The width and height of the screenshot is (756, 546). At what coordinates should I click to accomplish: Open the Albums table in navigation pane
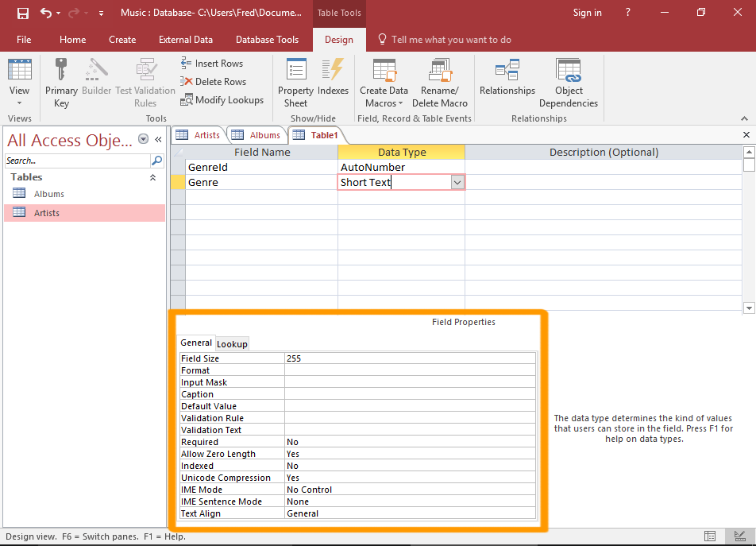point(48,194)
